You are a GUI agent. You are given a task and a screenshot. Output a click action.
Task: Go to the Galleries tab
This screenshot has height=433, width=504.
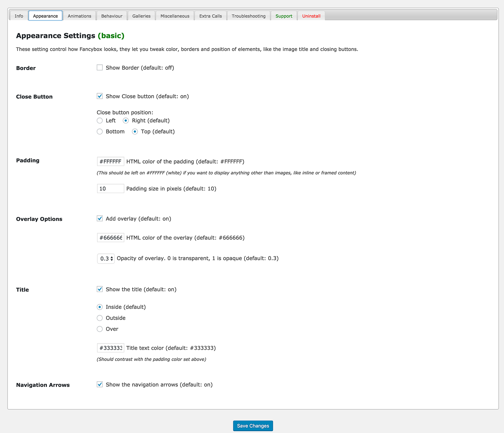click(x=141, y=16)
